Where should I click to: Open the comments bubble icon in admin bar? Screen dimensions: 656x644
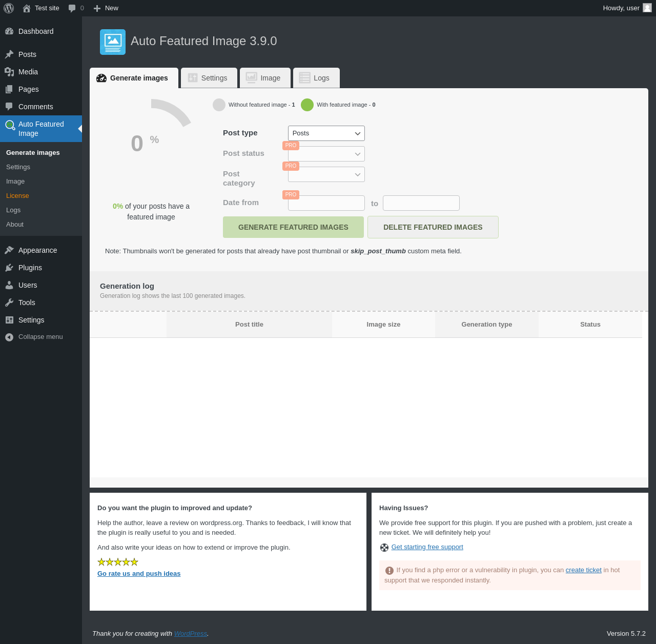coord(72,8)
